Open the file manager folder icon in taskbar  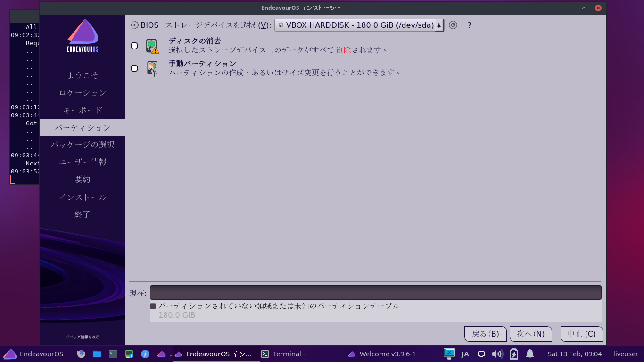point(97,354)
